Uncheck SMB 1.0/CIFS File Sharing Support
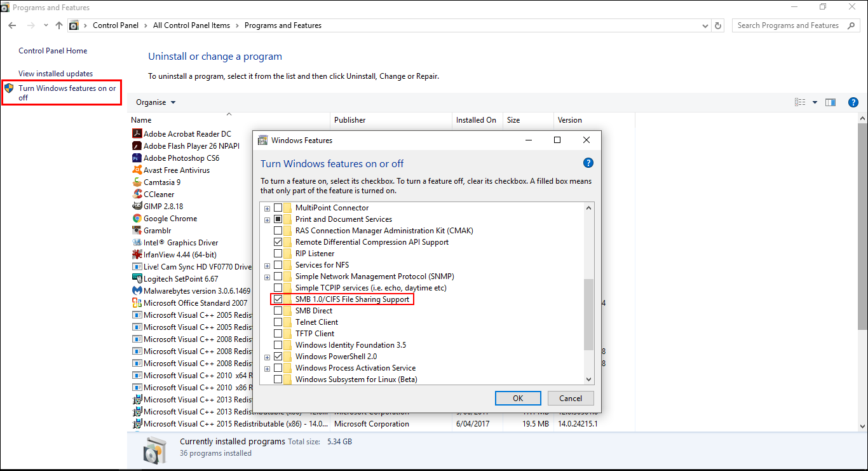The width and height of the screenshot is (868, 471). click(x=278, y=299)
